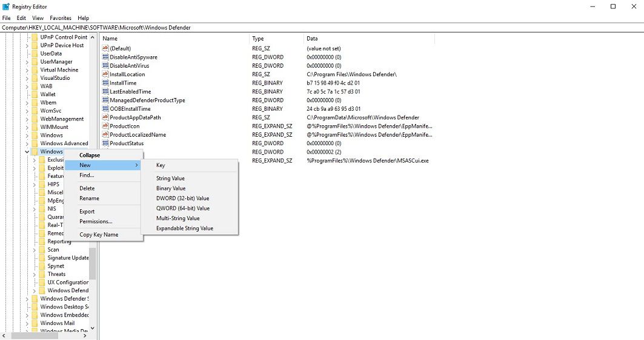The width and height of the screenshot is (644, 340).
Task: Open the Favorites menu
Action: (x=61, y=18)
